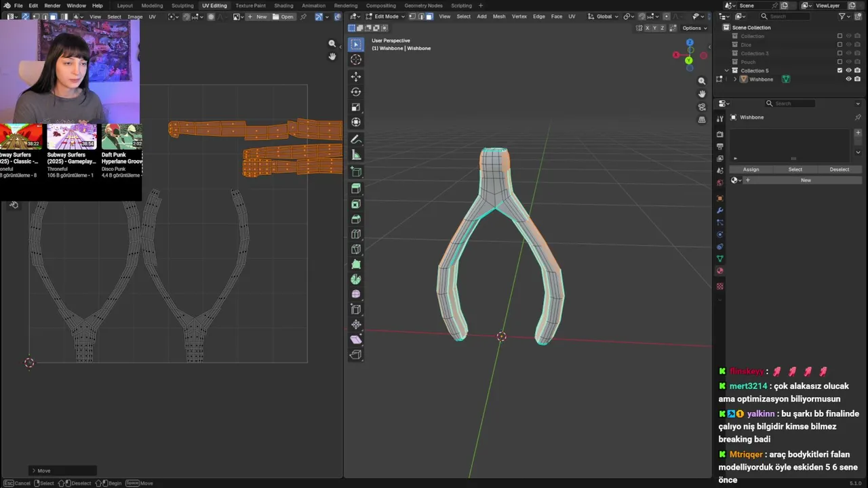868x488 pixels.
Task: Toggle visibility eye for Collection 5
Action: (x=848, y=70)
